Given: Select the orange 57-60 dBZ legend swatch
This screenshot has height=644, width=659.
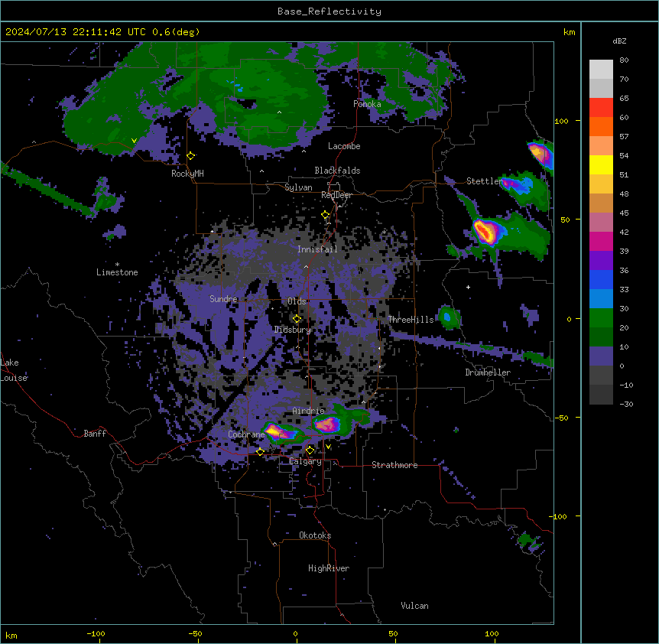Looking at the screenshot, I should point(601,126).
